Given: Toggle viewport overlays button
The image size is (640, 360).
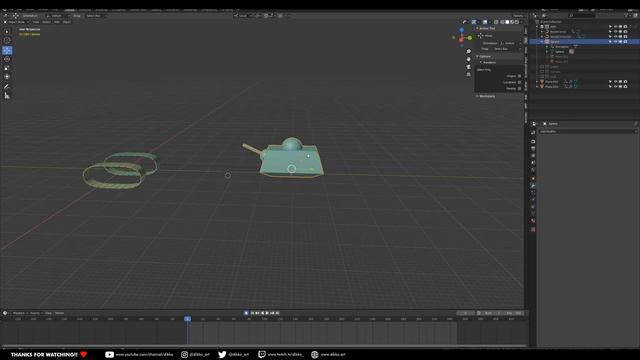Looking at the screenshot, I should (485, 22).
